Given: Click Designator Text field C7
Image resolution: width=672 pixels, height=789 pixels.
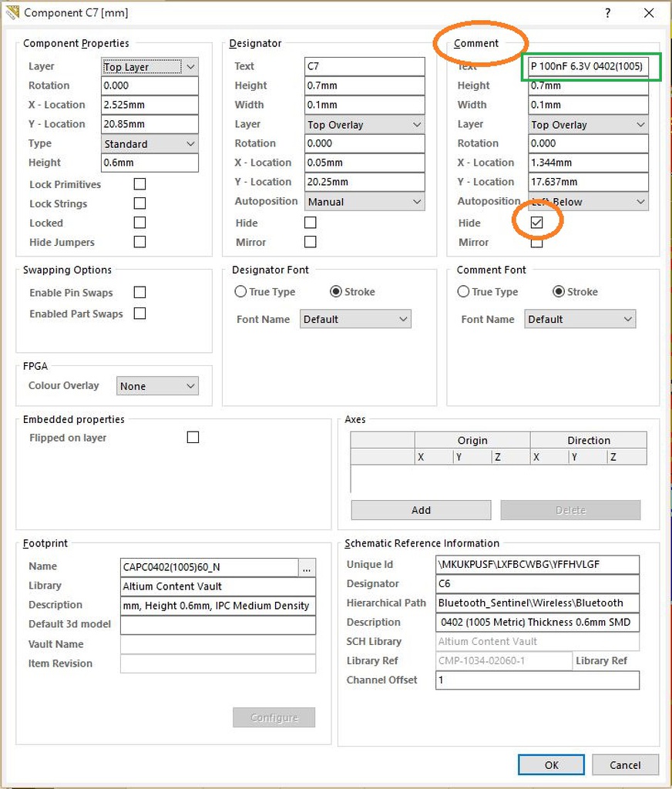Looking at the screenshot, I should [x=365, y=66].
